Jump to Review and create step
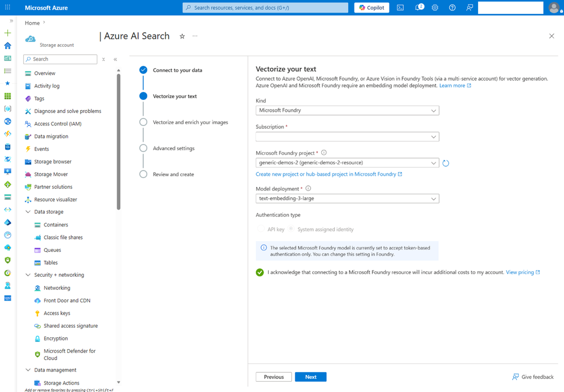This screenshot has height=392, width=564. pos(173,174)
